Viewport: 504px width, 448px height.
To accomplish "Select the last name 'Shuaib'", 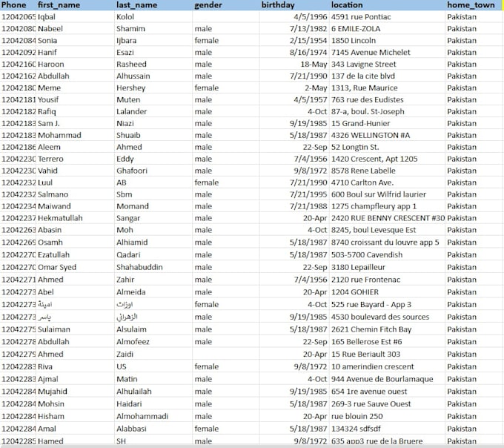I will 128,136.
